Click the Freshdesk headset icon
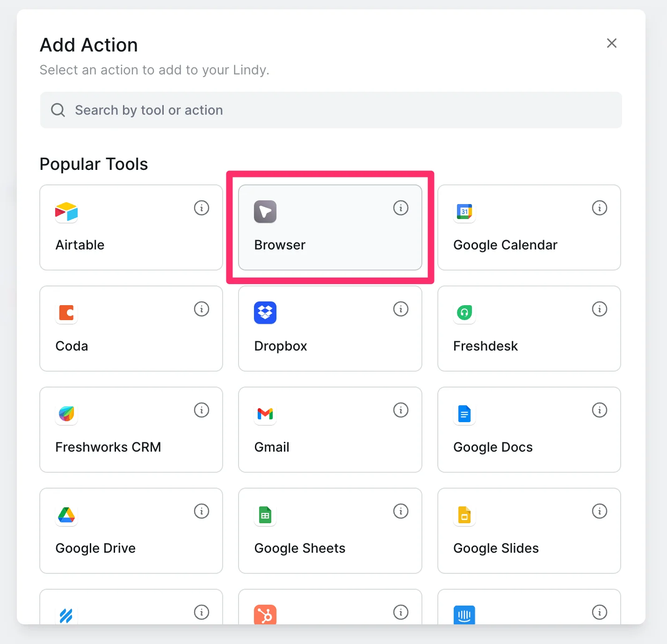This screenshot has width=667, height=644. pyautogui.click(x=464, y=313)
